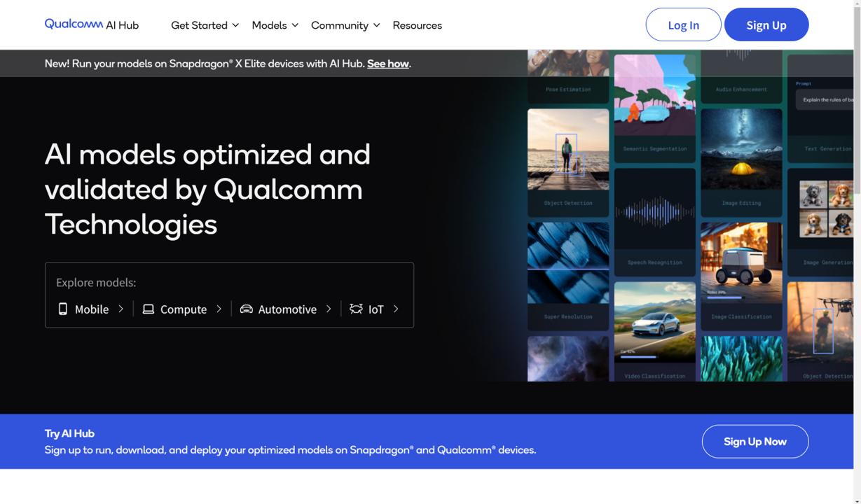Click the chevron next to IoT
The width and height of the screenshot is (861, 504).
tap(396, 309)
